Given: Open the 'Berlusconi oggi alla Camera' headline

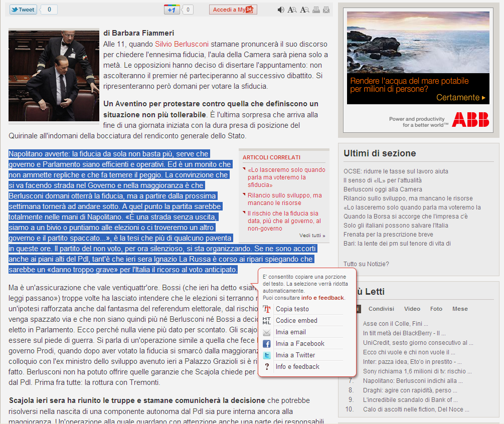Looking at the screenshot, I should click(x=383, y=189).
